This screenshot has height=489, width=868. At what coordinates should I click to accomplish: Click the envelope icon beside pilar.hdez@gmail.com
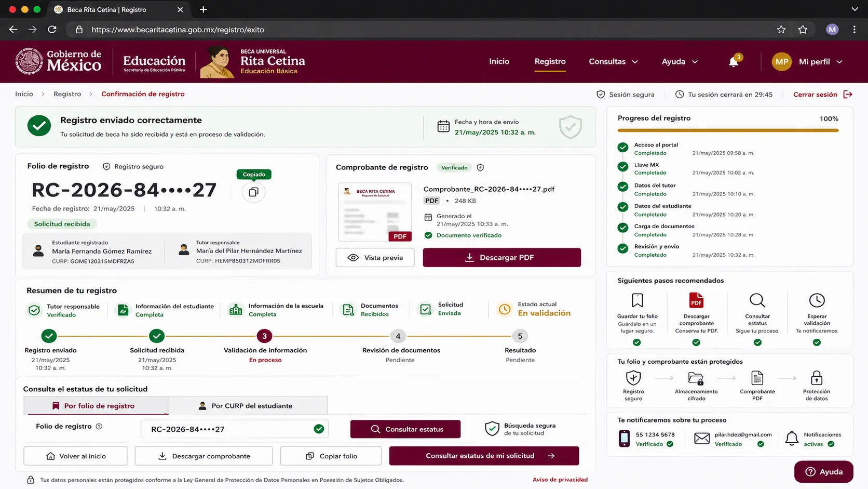[702, 439]
